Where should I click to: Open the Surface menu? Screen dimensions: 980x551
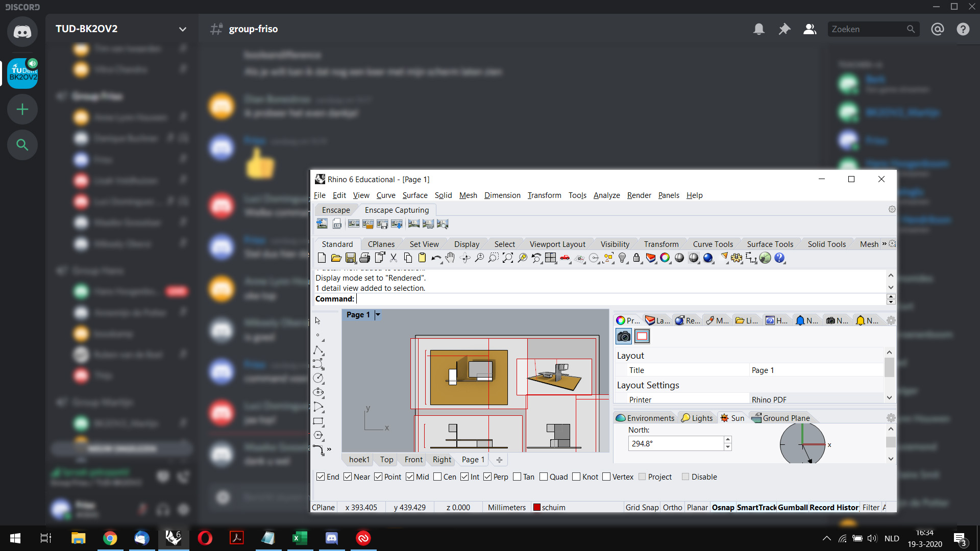click(x=415, y=195)
